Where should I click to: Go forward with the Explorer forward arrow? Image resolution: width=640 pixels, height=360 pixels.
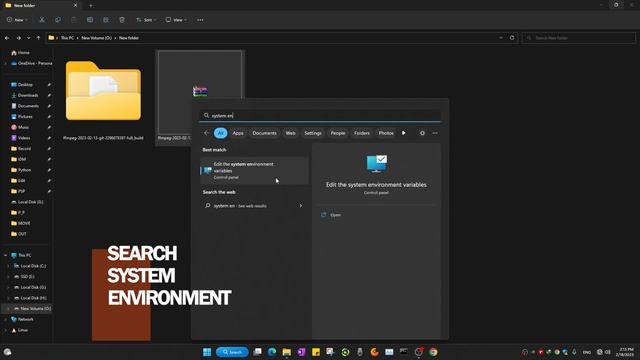18,38
